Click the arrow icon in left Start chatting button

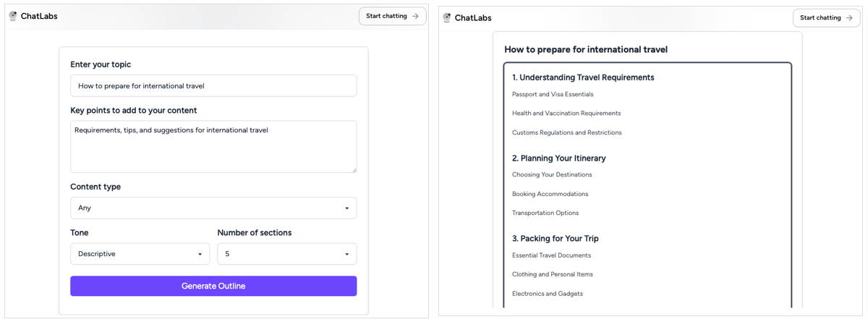click(415, 16)
